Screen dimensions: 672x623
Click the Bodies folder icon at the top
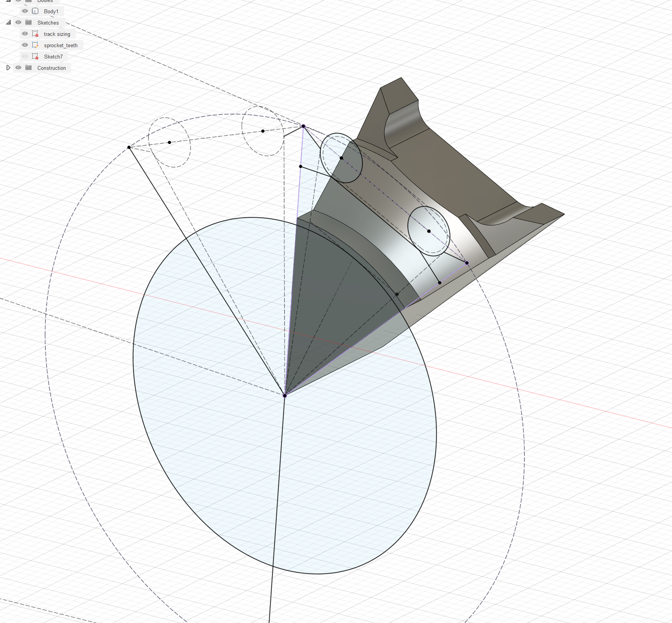pos(28,1)
